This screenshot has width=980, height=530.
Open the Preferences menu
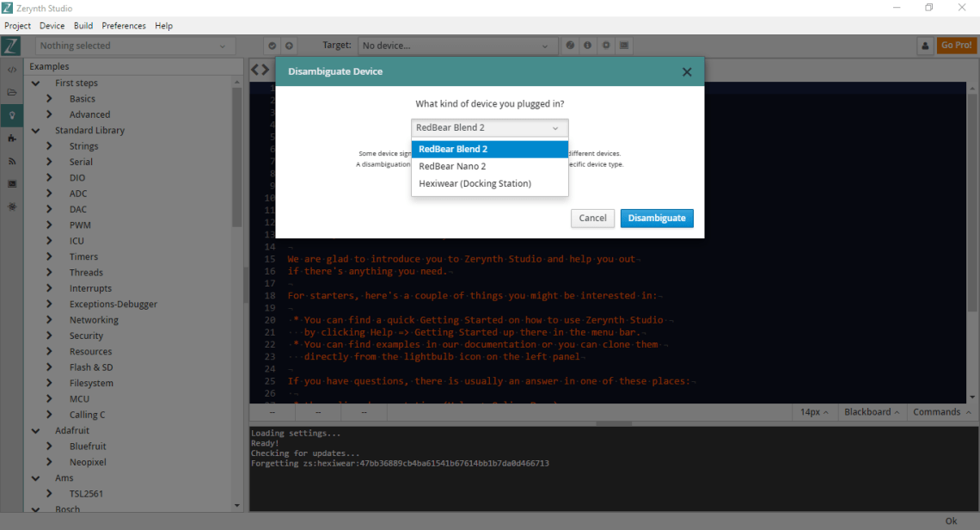click(x=124, y=26)
